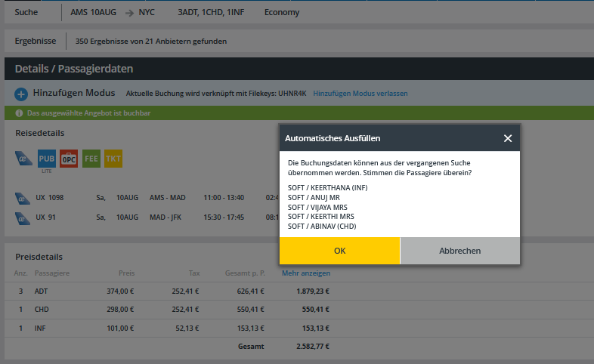
Task: Close the Automatisches Ausfüllen dialog
Action: (508, 138)
